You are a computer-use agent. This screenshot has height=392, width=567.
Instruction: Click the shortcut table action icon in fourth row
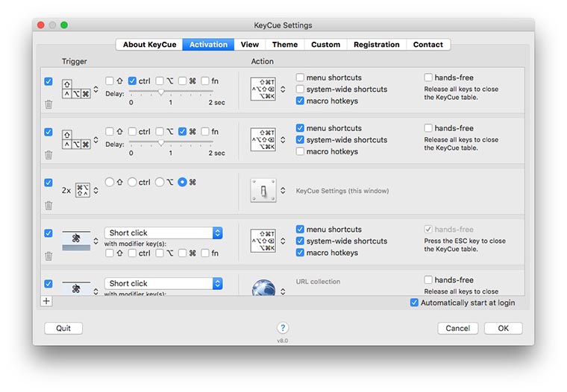point(263,241)
